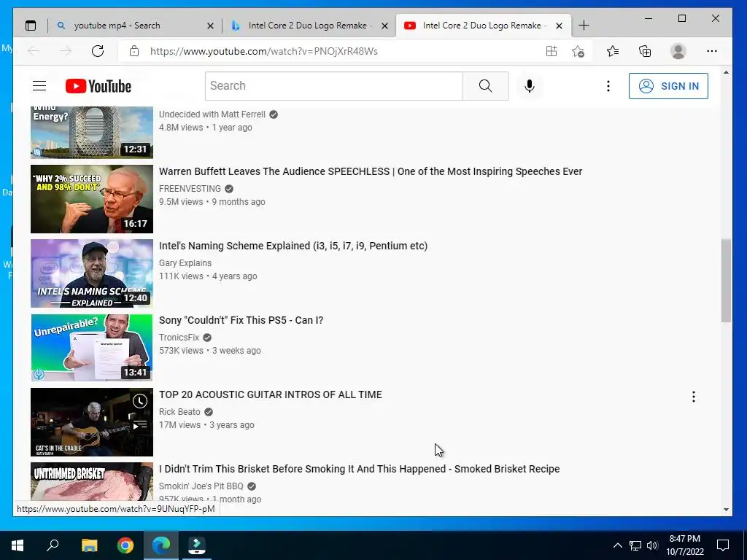Click Smokin' Joe's Pit BBQ channel name
Screen dimensions: 747x560
[201, 486]
